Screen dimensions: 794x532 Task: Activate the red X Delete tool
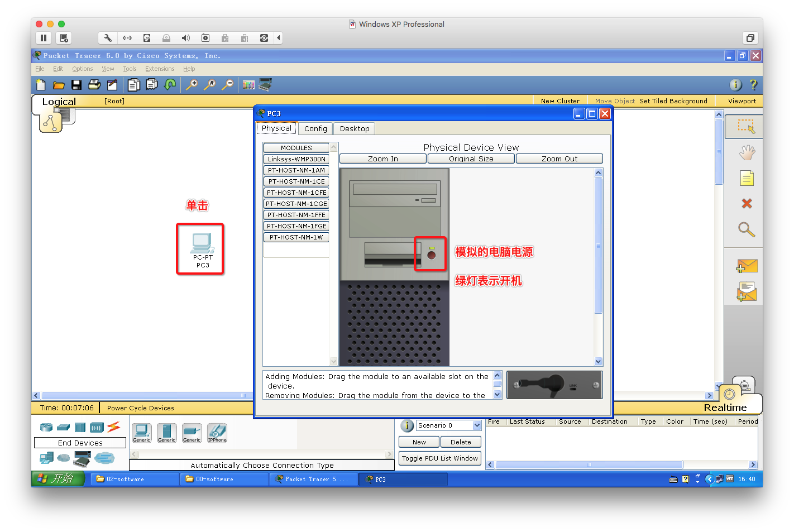click(x=747, y=203)
